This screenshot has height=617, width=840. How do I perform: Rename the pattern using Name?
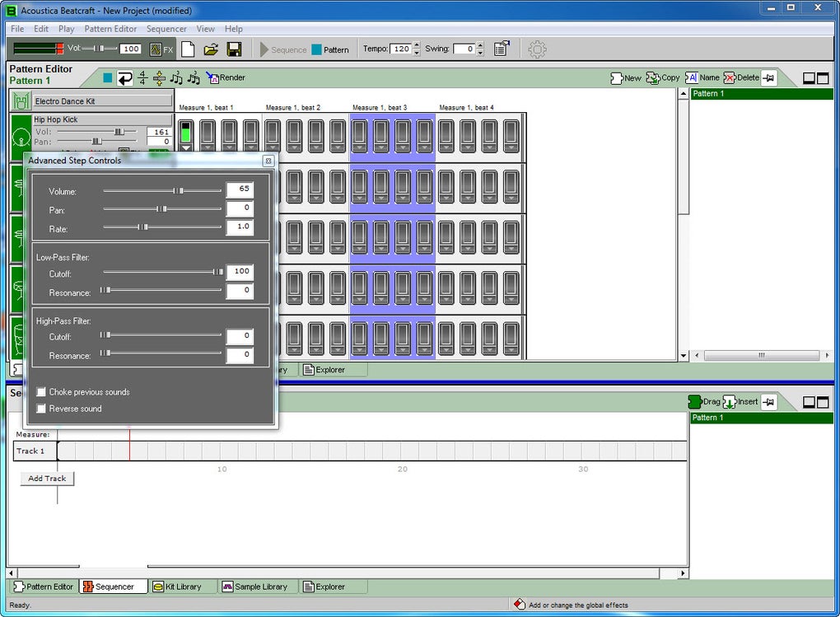coord(702,77)
